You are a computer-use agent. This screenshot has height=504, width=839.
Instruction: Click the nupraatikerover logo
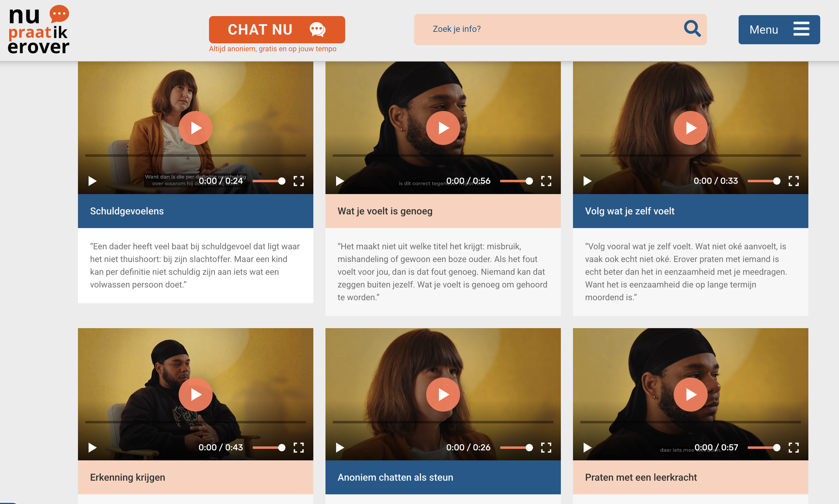39,30
